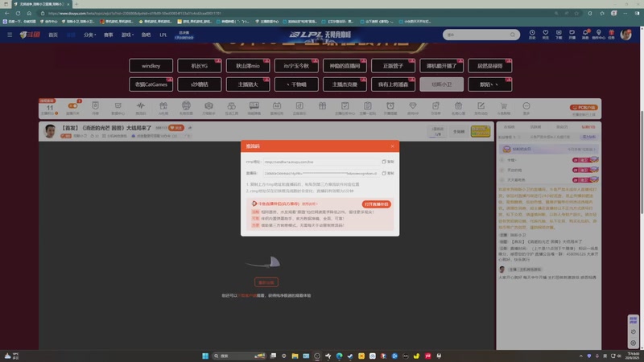Viewport: 644px width, 362px height.
Task: Open the robot head tool icon
Action: pyautogui.click(x=186, y=106)
